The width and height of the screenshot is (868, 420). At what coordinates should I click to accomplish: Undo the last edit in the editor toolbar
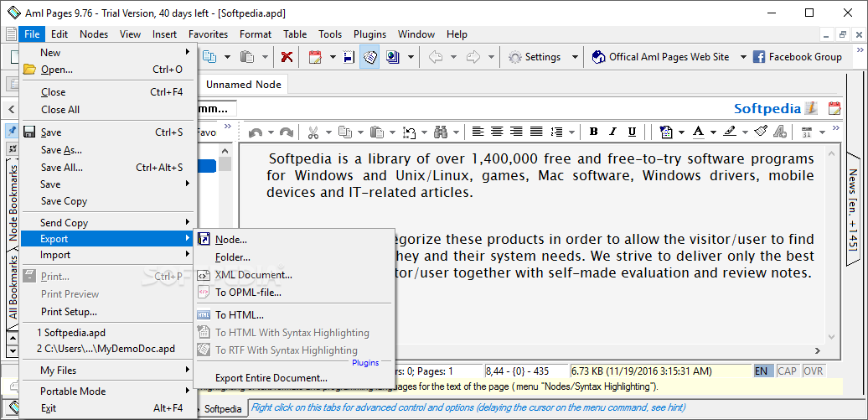(x=256, y=132)
